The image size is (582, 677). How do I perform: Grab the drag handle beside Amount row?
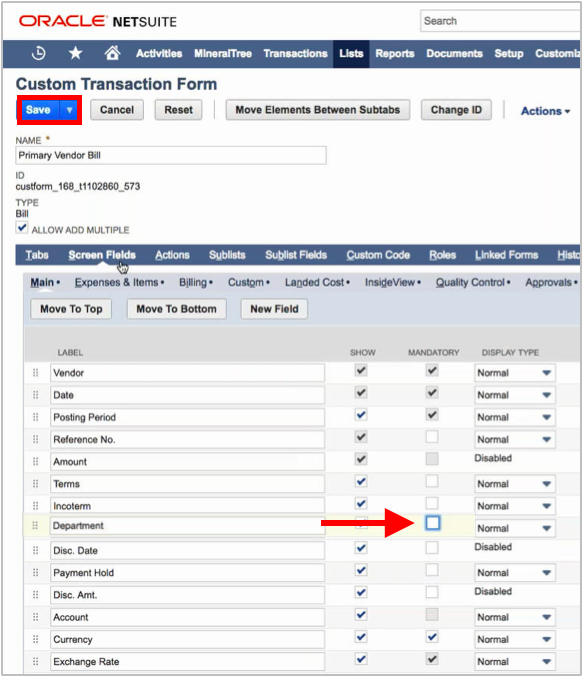tap(36, 461)
